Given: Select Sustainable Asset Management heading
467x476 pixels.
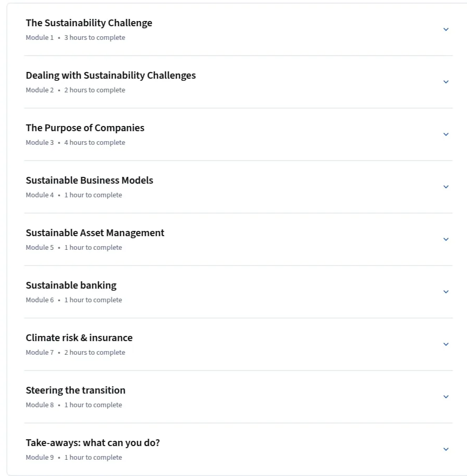Looking at the screenshot, I should [95, 233].
